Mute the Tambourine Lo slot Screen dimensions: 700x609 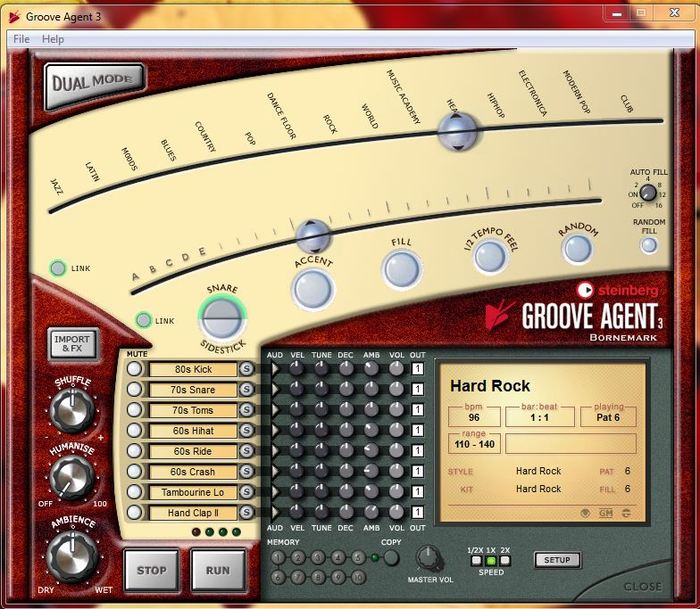click(x=134, y=492)
